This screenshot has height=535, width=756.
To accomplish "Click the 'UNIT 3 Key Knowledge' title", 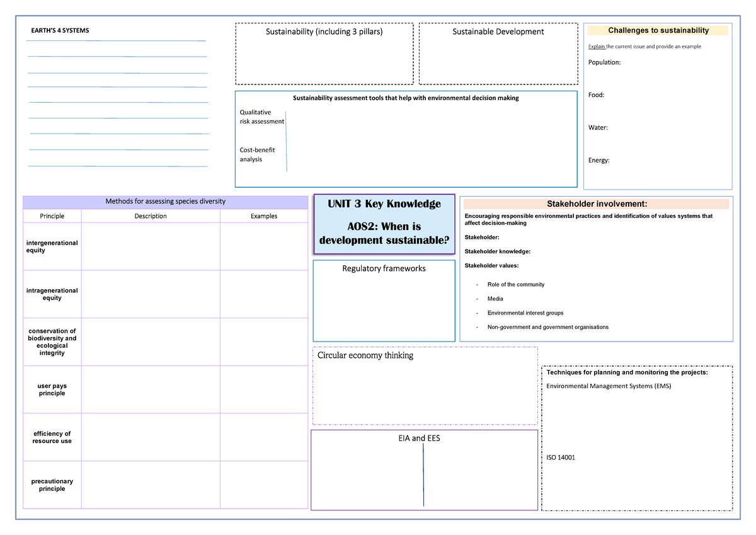I will point(384,204).
